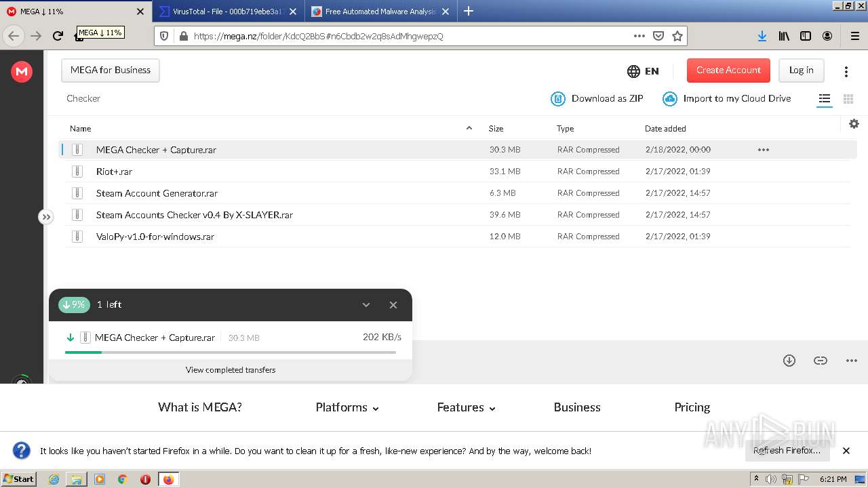This screenshot has height=488, width=868.
Task: Open a new browser tab
Action: coord(469,11)
